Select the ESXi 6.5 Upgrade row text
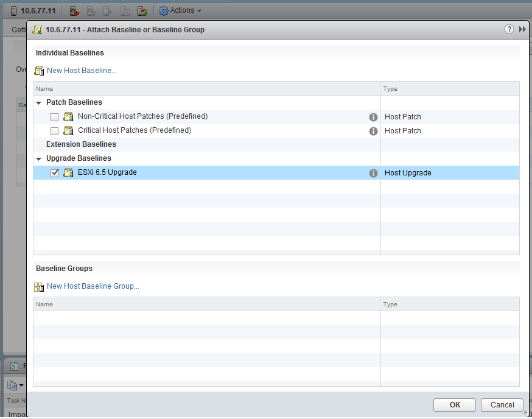This screenshot has width=532, height=419. pos(107,172)
